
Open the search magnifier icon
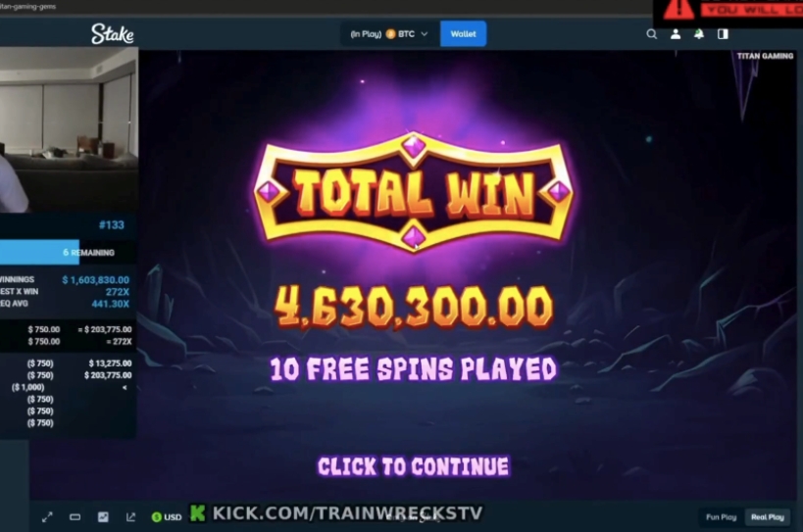(651, 33)
